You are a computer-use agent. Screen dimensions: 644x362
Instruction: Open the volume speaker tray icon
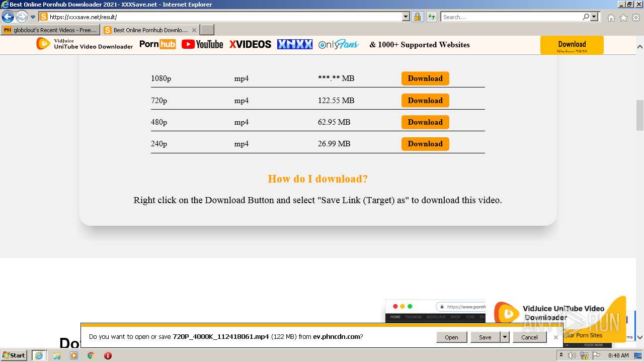point(572,355)
